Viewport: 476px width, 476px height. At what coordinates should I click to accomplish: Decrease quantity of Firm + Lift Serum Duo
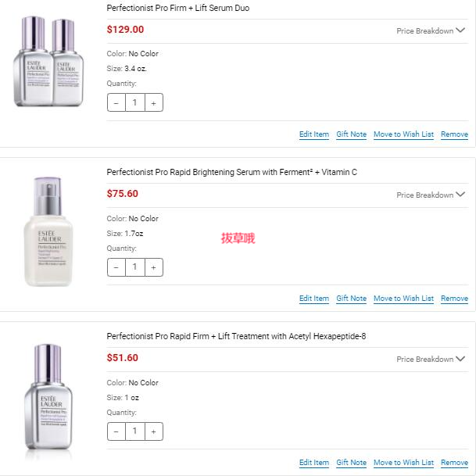116,102
